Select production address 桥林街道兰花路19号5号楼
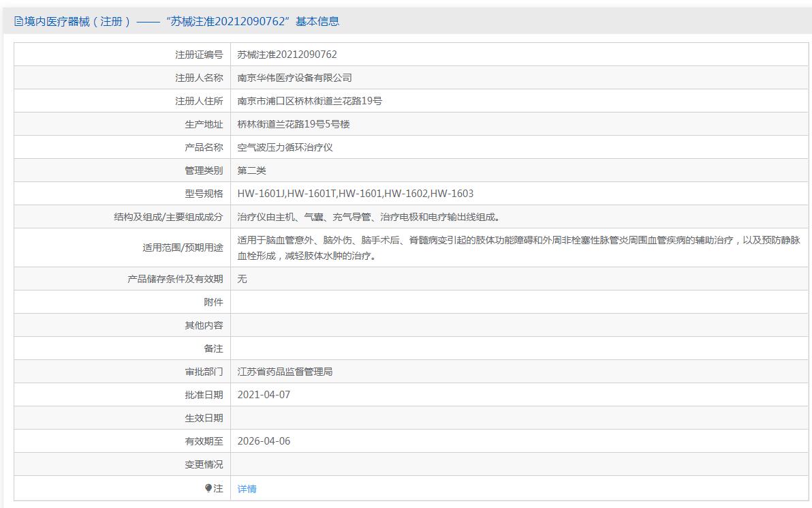 [x=294, y=124]
